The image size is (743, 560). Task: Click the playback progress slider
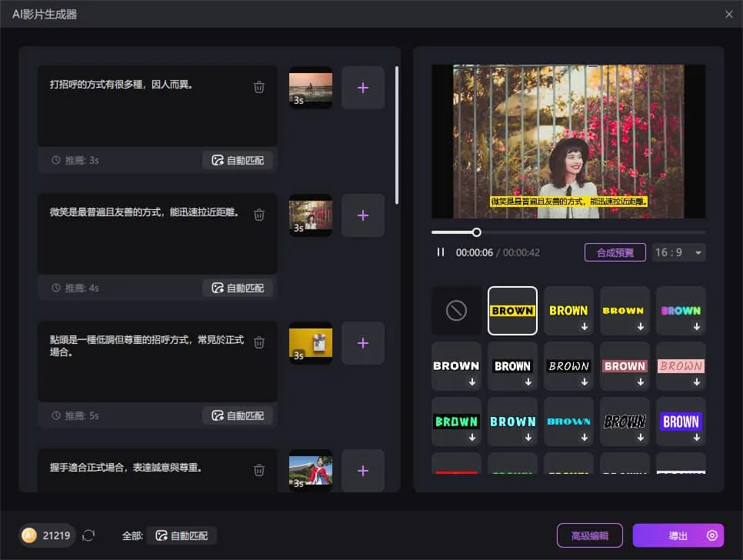(x=476, y=232)
